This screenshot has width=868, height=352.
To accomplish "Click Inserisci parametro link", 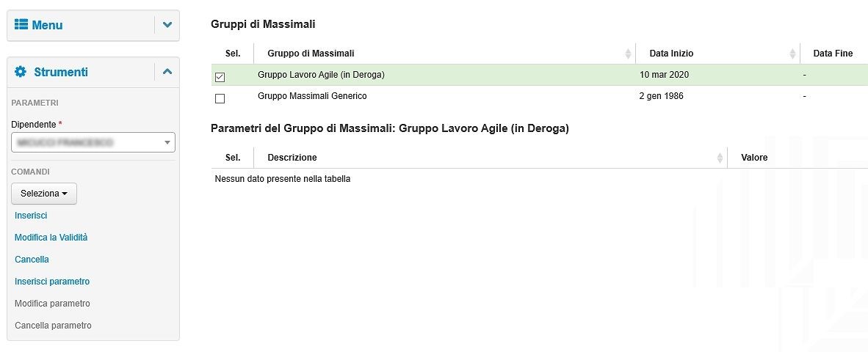I will click(52, 282).
